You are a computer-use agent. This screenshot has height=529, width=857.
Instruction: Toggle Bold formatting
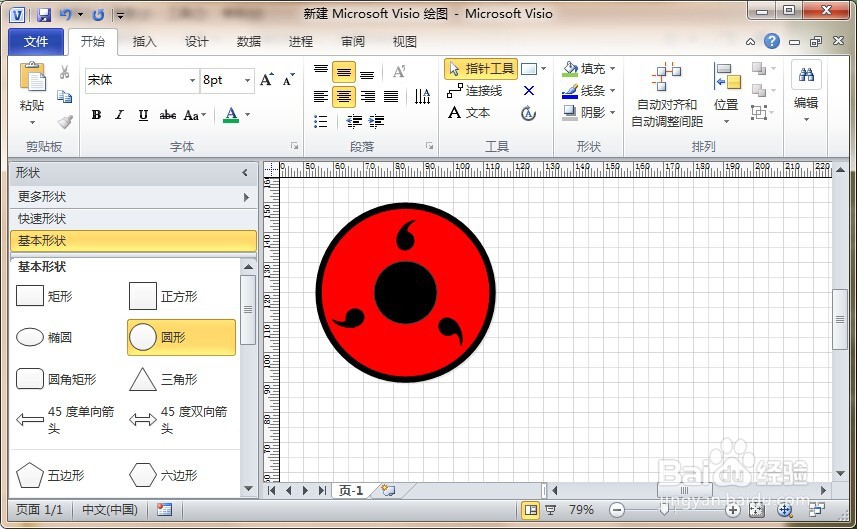point(96,115)
